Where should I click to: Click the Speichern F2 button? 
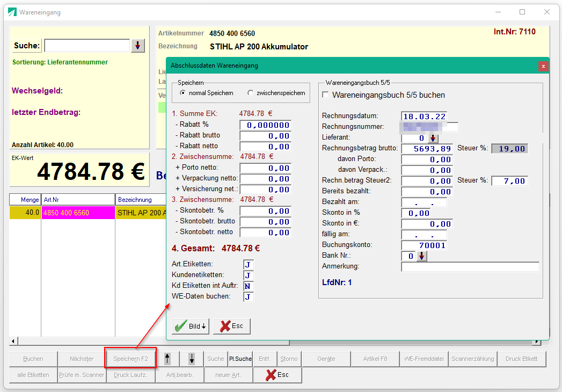tap(130, 359)
